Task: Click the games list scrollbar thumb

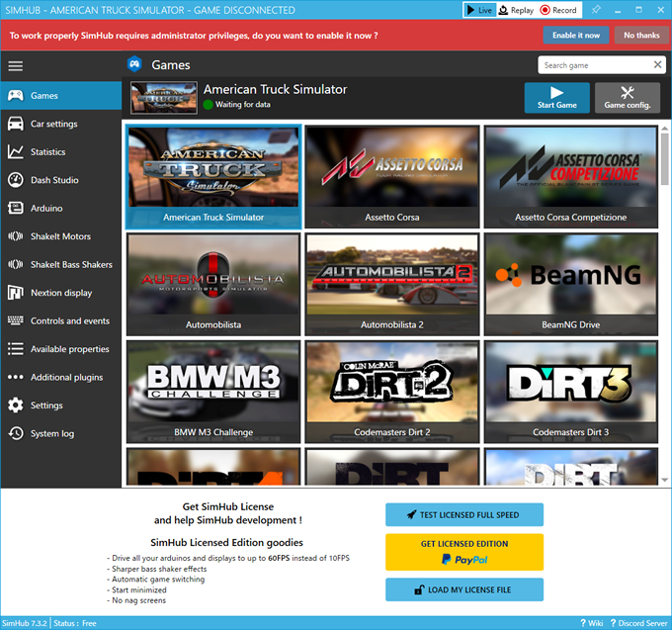Action: point(664,159)
